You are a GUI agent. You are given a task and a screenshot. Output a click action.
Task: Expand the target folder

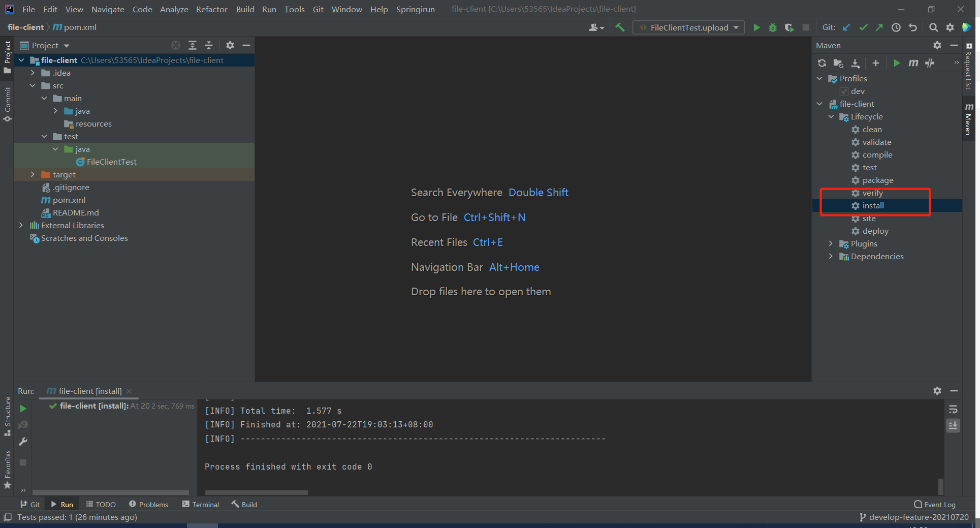pos(33,174)
